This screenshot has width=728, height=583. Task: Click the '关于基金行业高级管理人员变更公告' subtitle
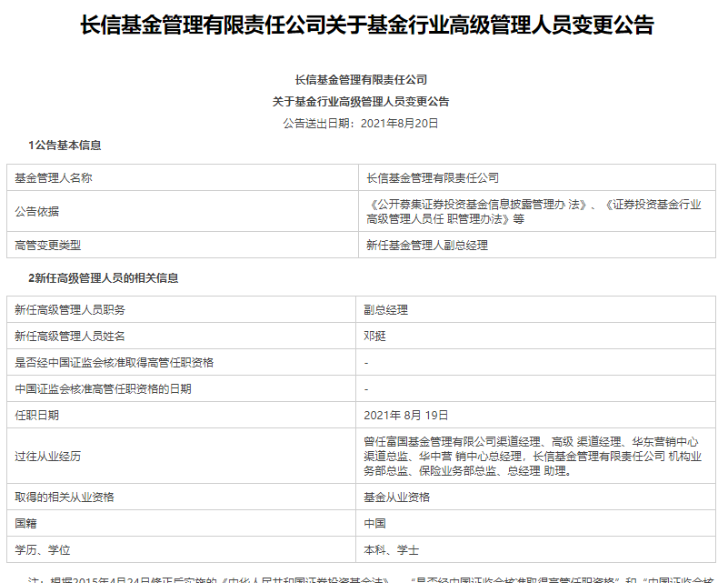[x=361, y=102]
